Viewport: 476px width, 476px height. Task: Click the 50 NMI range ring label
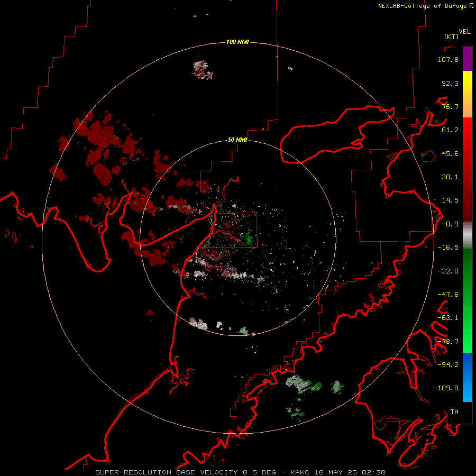tap(237, 140)
